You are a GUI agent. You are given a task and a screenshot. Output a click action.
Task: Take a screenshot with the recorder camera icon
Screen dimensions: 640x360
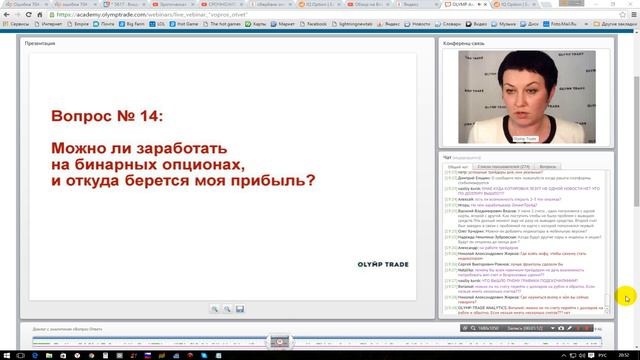point(561,328)
